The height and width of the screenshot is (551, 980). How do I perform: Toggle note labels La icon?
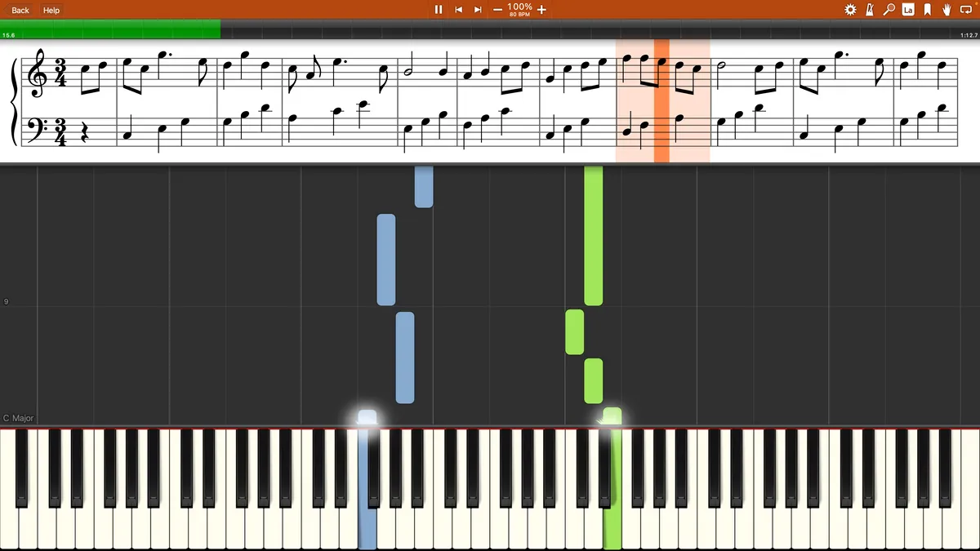coord(908,10)
